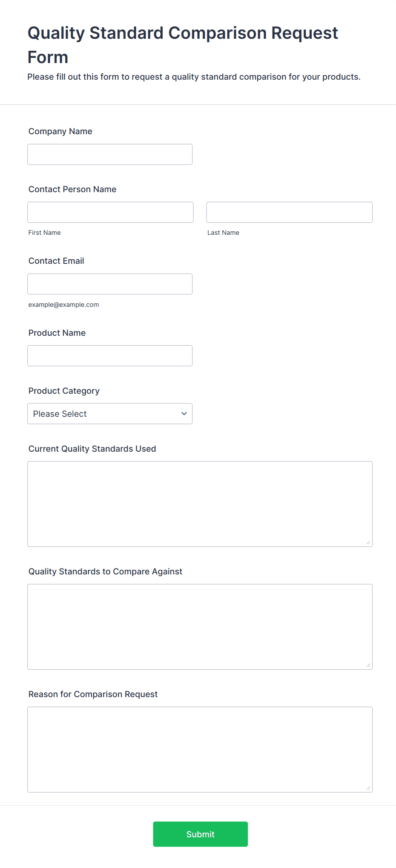Click the Reason for Comparison Request textarea
This screenshot has width=396, height=868.
200,749
